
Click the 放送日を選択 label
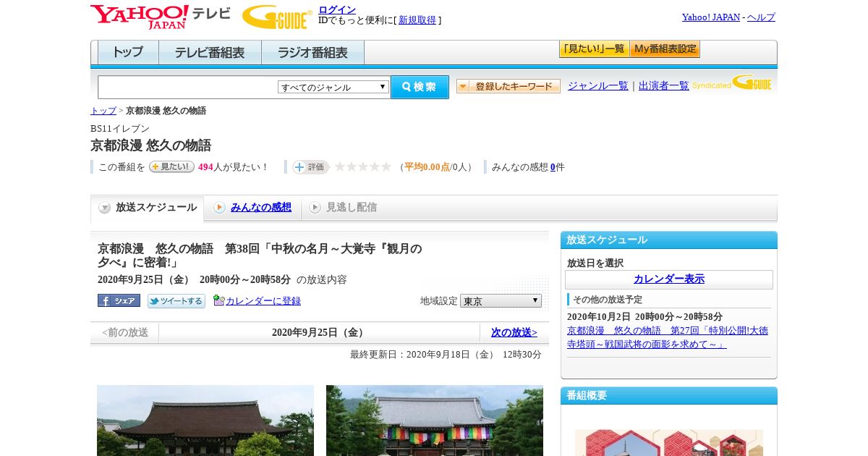(x=595, y=263)
